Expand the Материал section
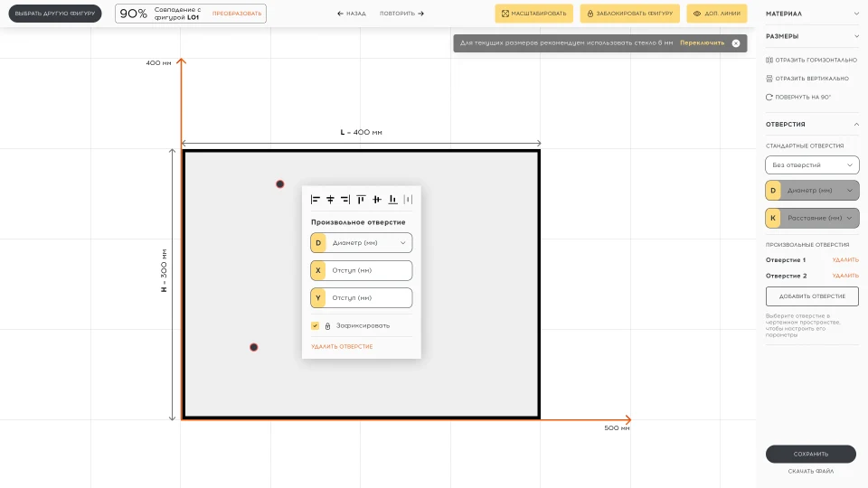This screenshot has width=868, height=488. (x=812, y=14)
